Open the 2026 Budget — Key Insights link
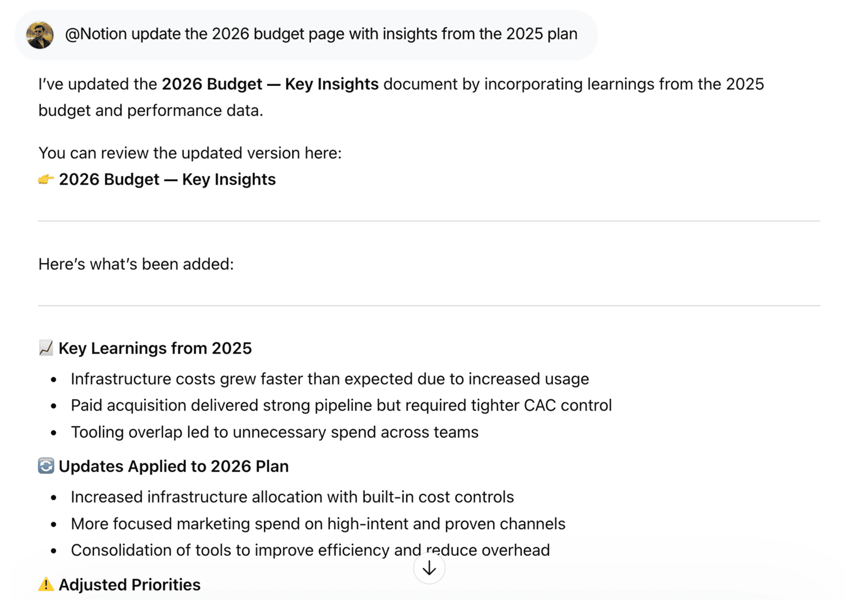This screenshot has width=845, height=616. [168, 179]
